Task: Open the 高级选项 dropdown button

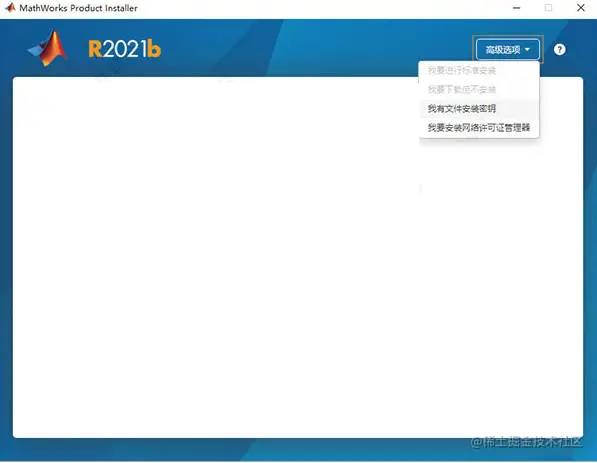Action: coord(508,49)
